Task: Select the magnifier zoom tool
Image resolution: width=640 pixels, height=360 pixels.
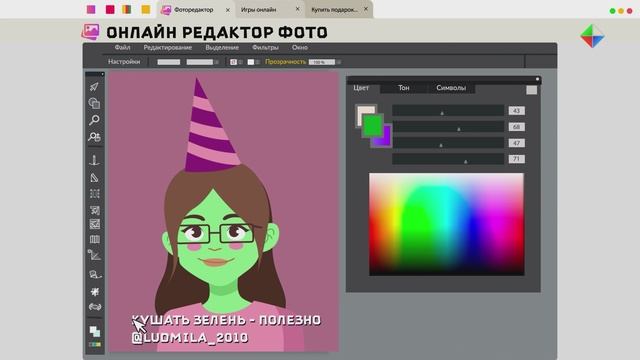Action: coord(94,120)
